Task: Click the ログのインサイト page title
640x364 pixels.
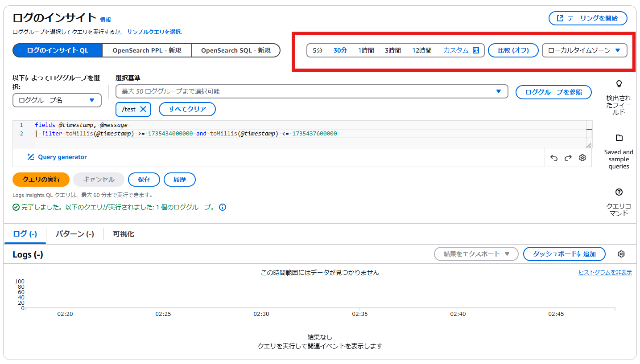Action: (54, 18)
